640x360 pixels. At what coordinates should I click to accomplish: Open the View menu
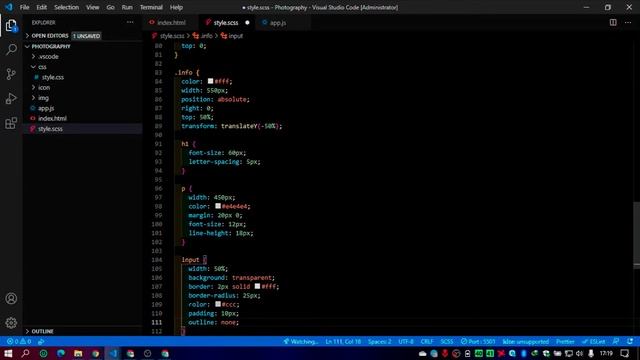click(93, 7)
